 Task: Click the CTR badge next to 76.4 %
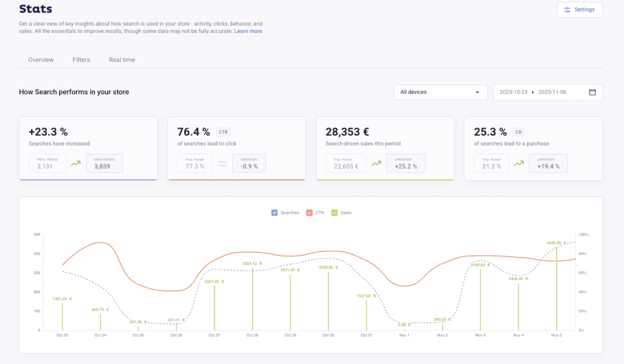(x=223, y=131)
